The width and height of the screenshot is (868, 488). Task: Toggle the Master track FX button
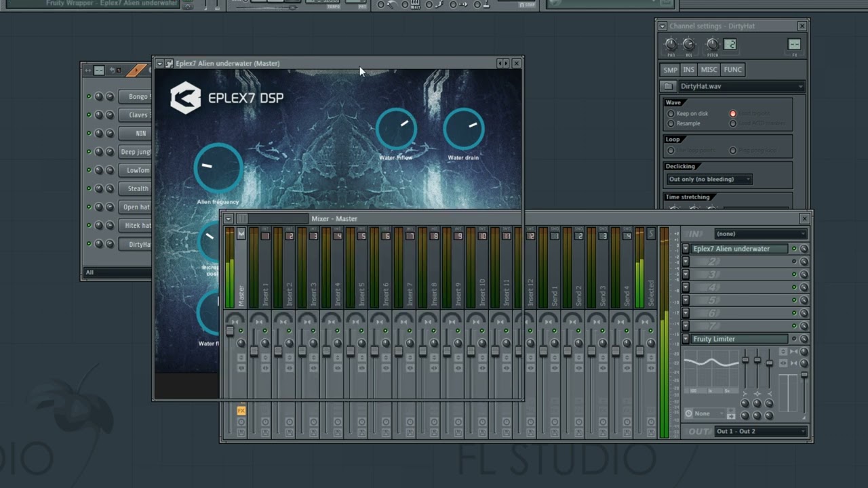click(x=241, y=411)
